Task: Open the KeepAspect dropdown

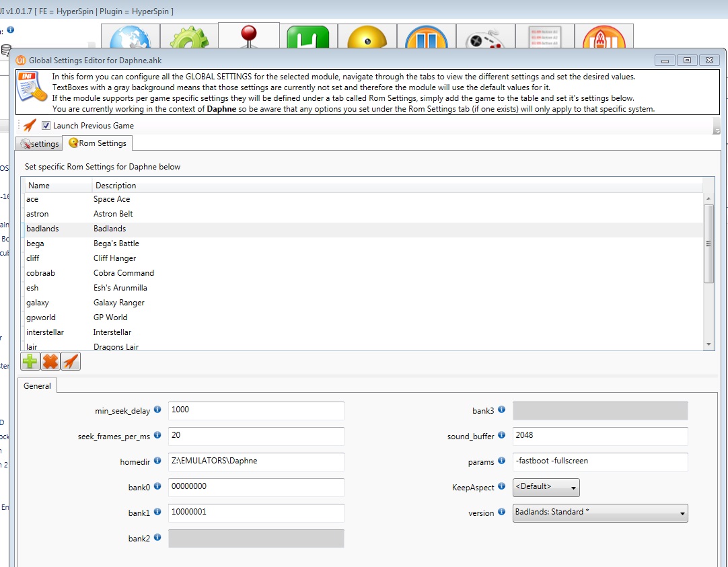Action: (x=546, y=487)
